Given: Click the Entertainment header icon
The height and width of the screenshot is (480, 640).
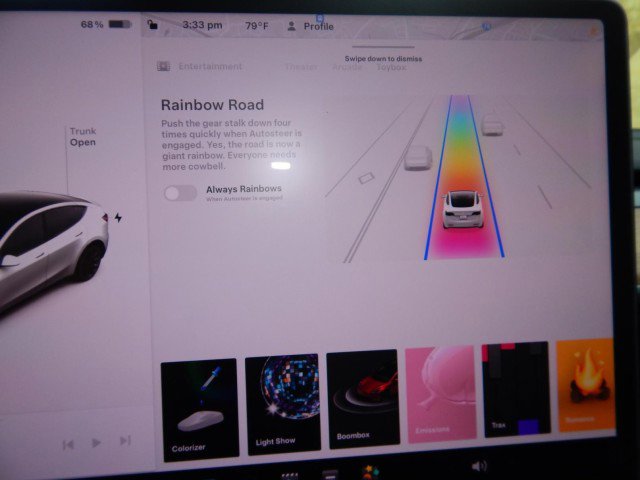Looking at the screenshot, I should 164,67.
